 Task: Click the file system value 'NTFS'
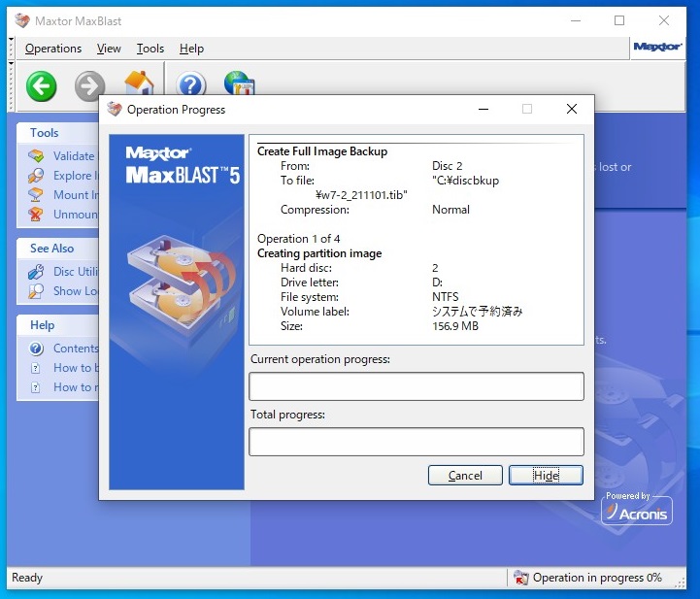pos(445,297)
